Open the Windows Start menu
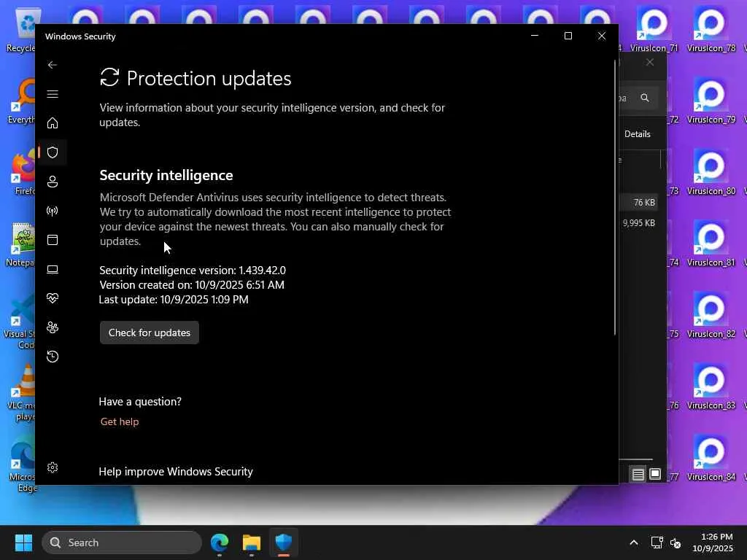The height and width of the screenshot is (560, 747). tap(23, 542)
